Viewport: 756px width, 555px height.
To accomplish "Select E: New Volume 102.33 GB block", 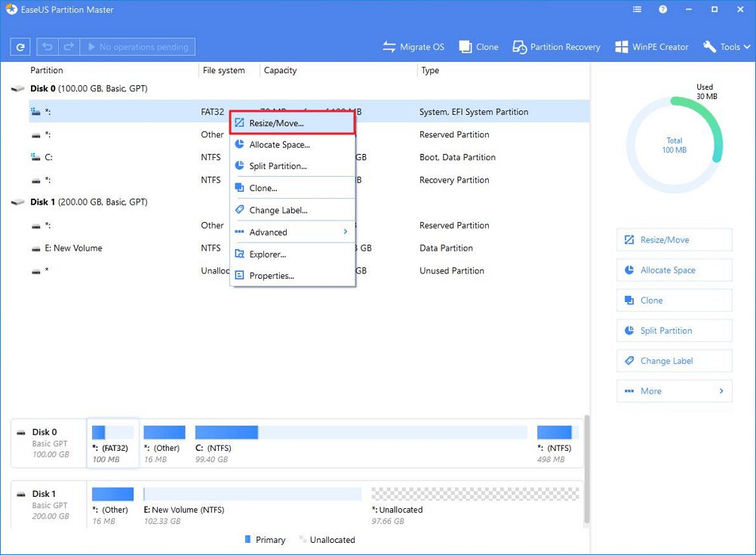I will [x=253, y=506].
